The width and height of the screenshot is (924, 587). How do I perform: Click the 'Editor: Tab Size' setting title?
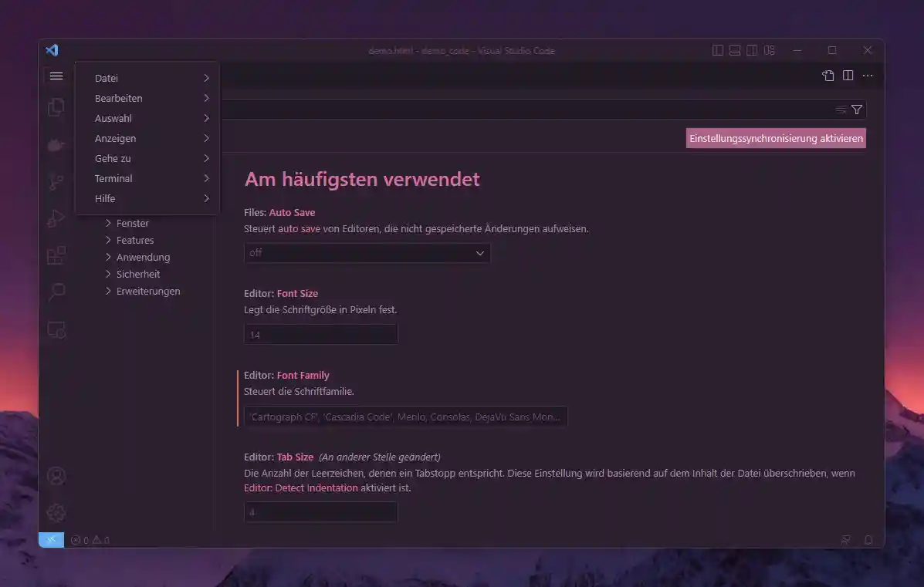(279, 457)
